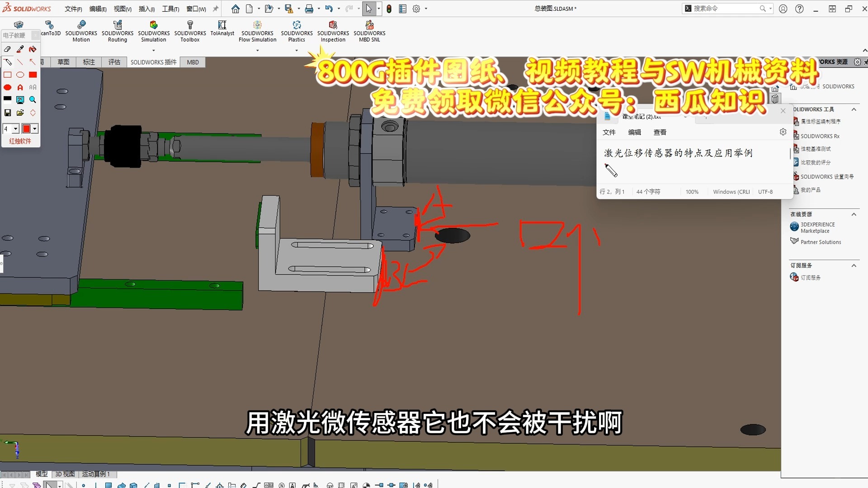Pin the toolbar with the pushpin icon
Image resolution: width=868 pixels, height=488 pixels.
[215, 8]
